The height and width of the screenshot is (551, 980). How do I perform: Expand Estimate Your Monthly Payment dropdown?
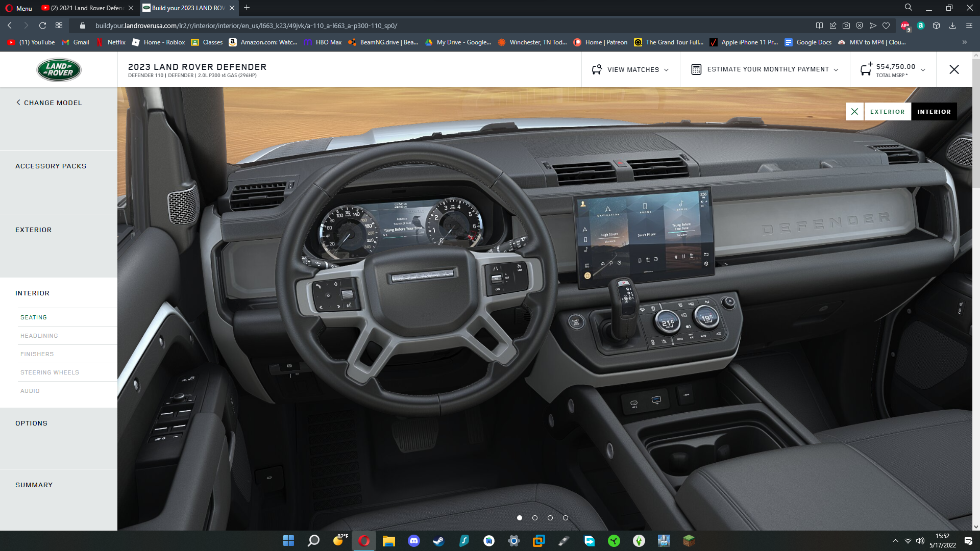tap(836, 70)
